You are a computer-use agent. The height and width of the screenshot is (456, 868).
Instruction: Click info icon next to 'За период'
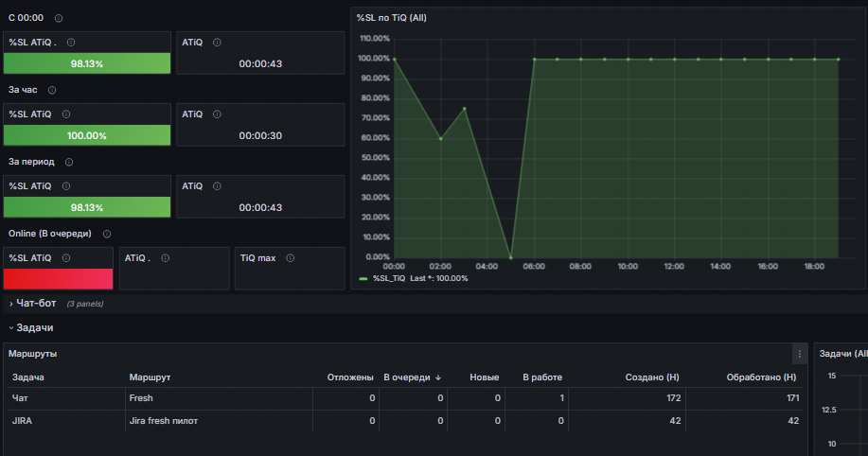tap(69, 162)
